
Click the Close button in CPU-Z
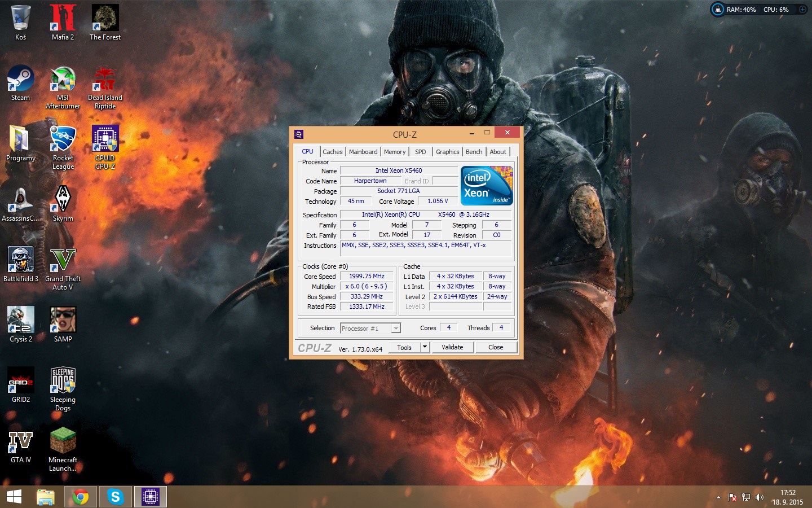[496, 347]
